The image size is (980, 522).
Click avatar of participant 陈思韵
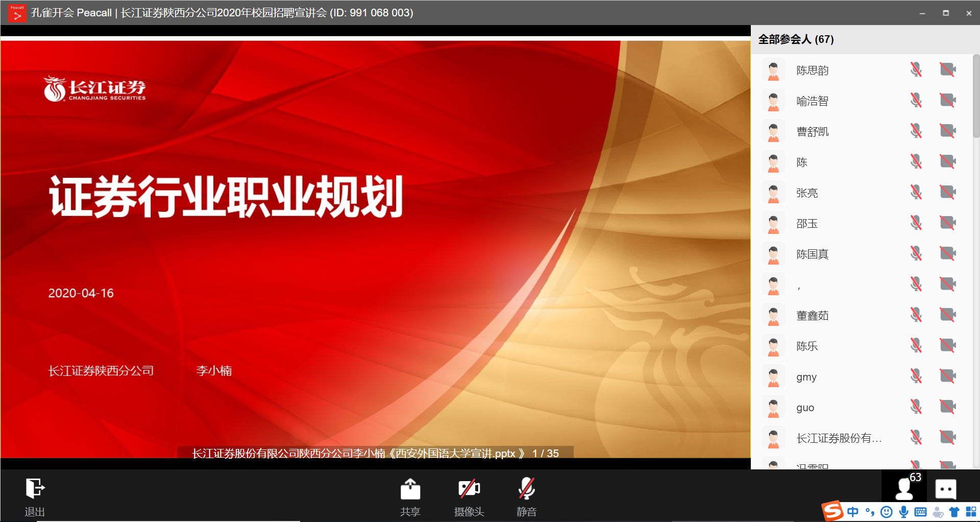pos(773,70)
